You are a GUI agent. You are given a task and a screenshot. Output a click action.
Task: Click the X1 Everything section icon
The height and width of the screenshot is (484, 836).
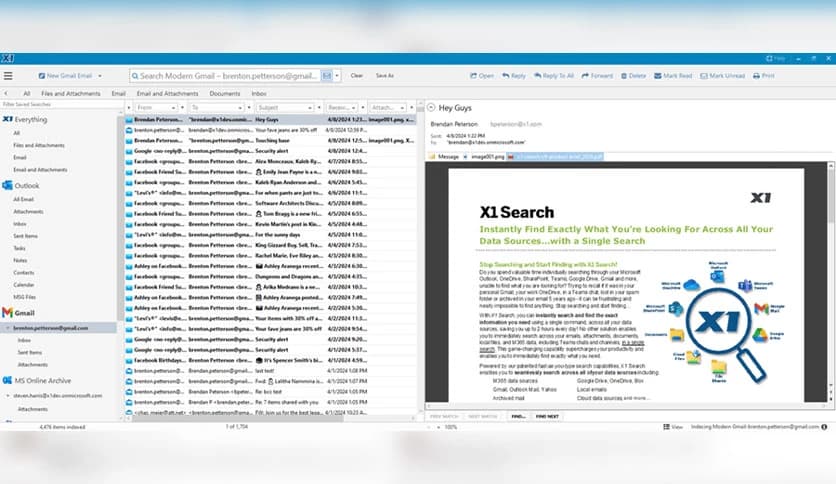(7, 119)
